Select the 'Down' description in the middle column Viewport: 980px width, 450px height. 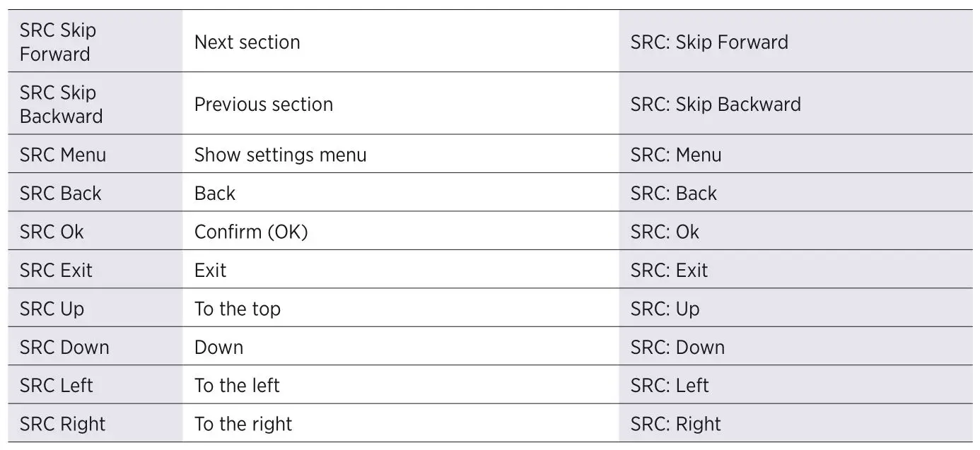218,348
